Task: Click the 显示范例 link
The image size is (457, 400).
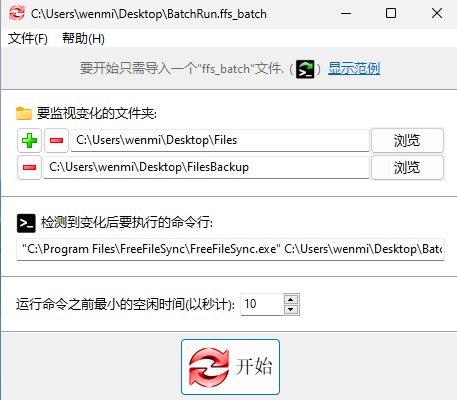Action: 354,69
